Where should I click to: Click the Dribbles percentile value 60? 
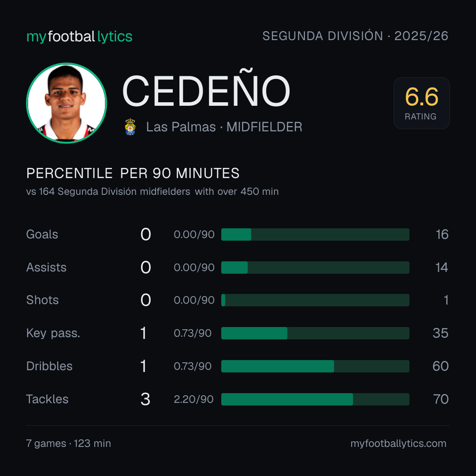[x=440, y=366]
